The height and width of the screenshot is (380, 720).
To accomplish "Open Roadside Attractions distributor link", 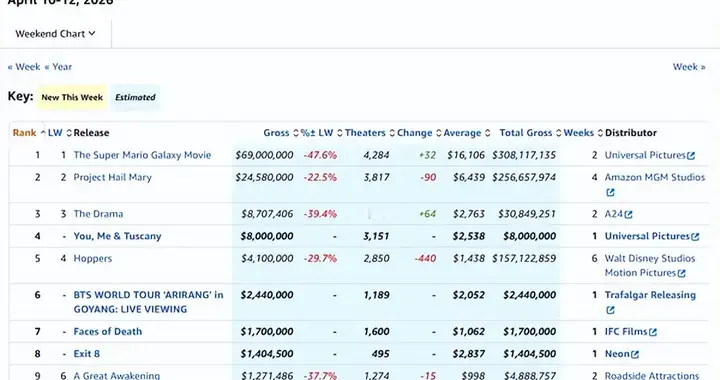I will coord(652,375).
